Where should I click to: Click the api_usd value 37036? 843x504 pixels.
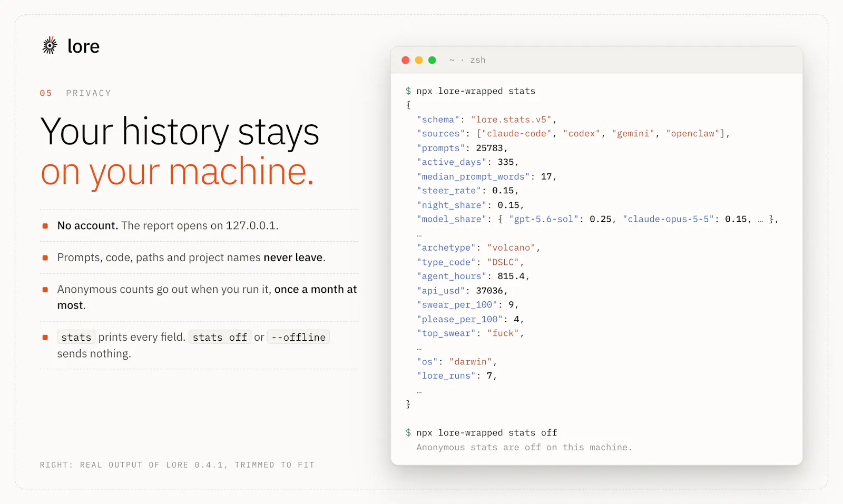(489, 291)
